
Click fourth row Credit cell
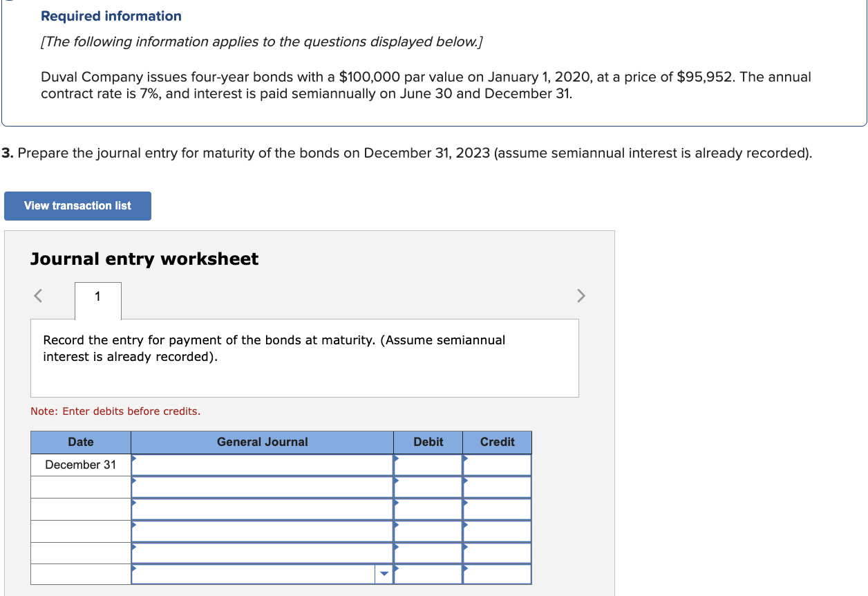[497, 531]
